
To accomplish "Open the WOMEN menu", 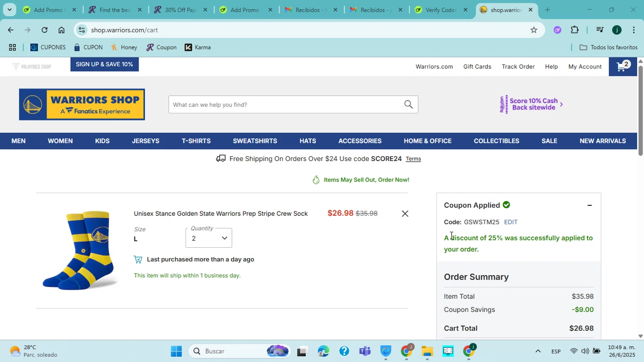I will [60, 141].
